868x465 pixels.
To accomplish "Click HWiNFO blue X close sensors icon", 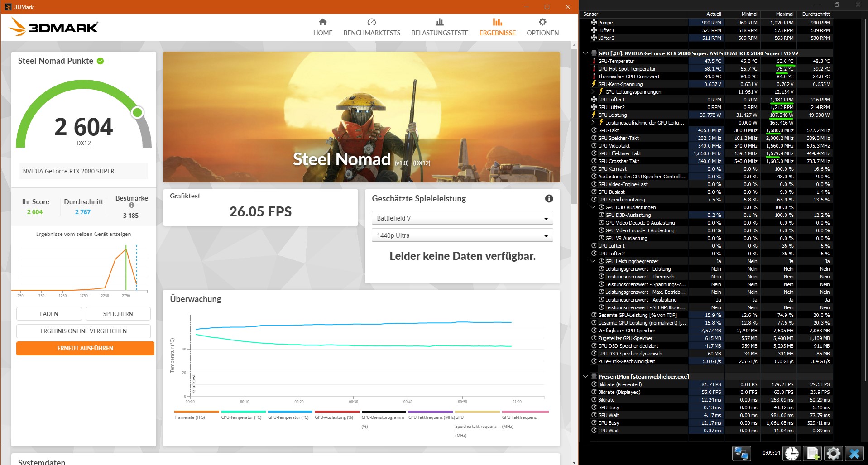I will (854, 453).
